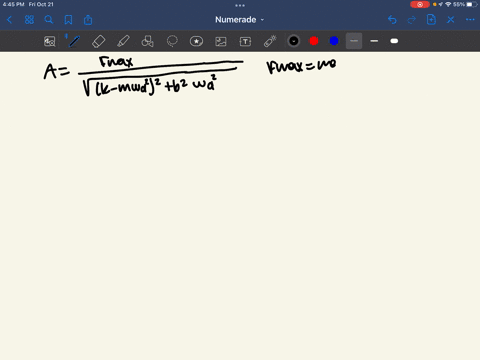Select the Highlighter tool
This screenshot has height=360, width=480.
click(x=123, y=41)
